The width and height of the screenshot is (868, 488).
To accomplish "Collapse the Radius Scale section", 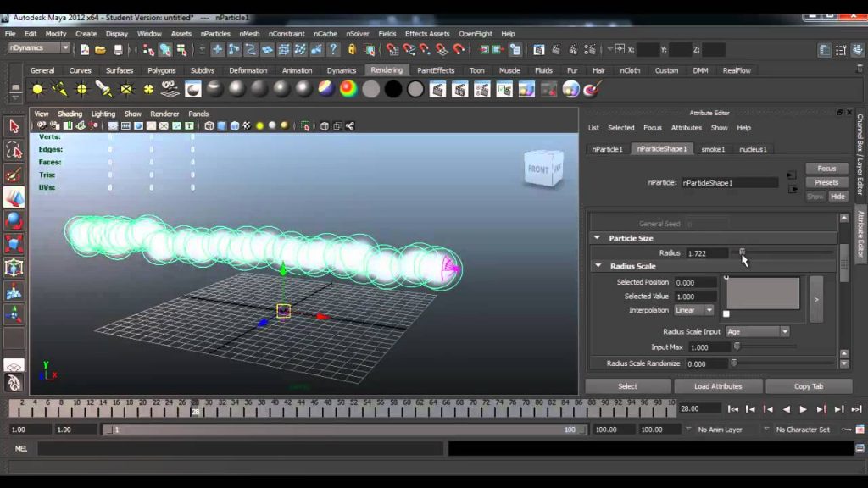I will (598, 266).
